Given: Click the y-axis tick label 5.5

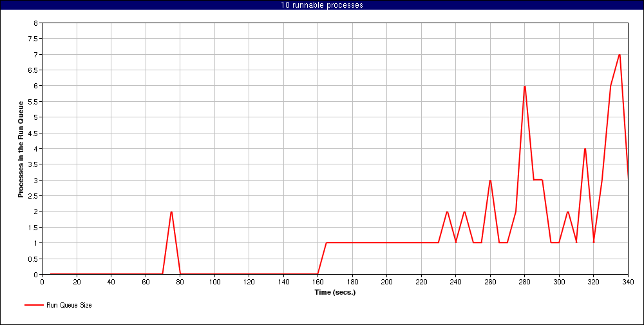Looking at the screenshot, I should pos(33,102).
